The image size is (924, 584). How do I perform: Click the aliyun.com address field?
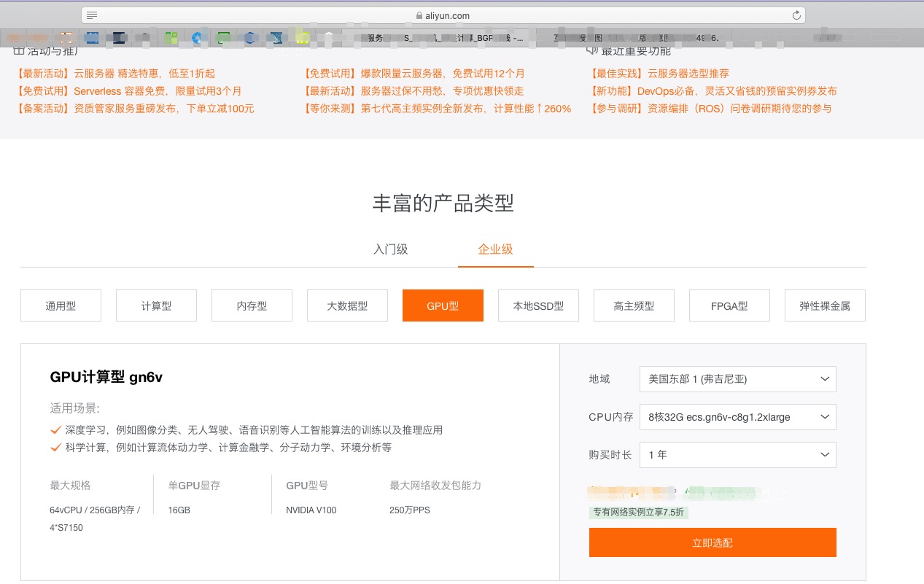[443, 15]
